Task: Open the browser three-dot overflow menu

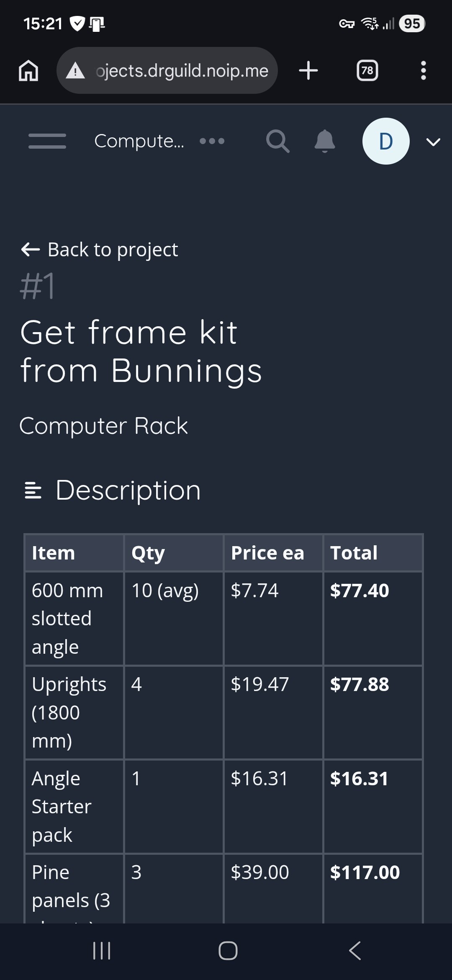Action: click(423, 70)
